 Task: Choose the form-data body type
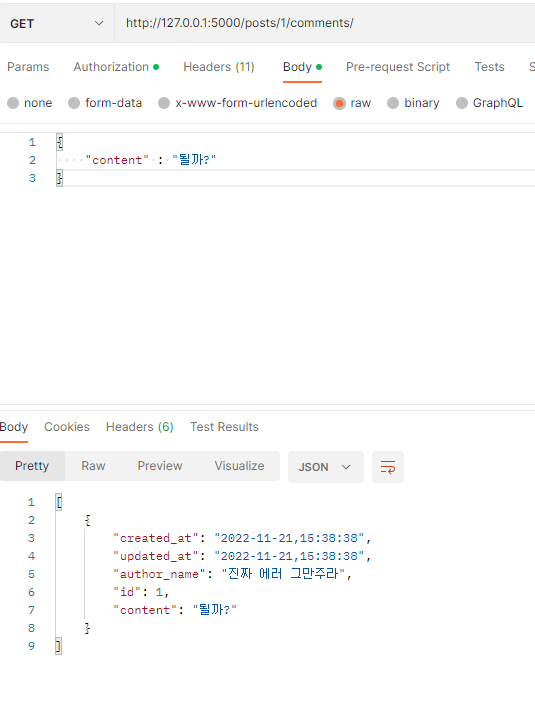coord(105,103)
